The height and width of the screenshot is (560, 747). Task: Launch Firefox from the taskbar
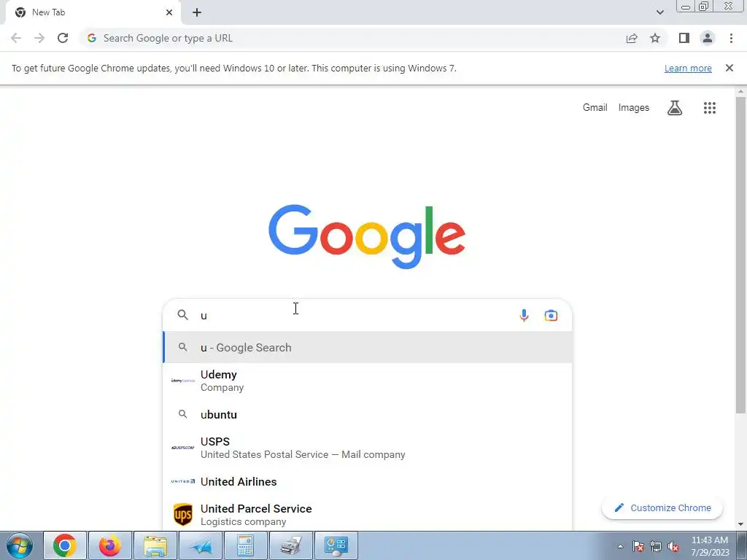click(109, 545)
